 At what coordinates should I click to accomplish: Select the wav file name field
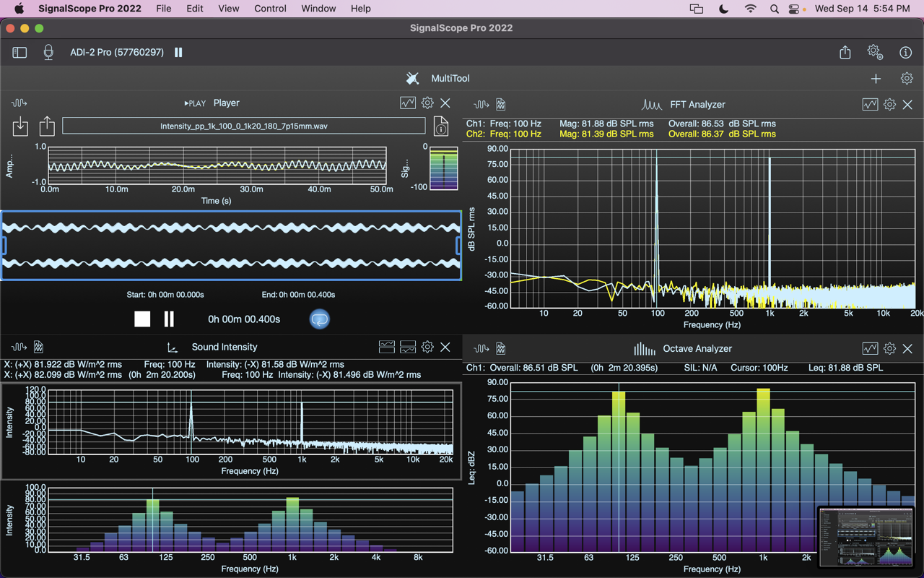tap(244, 126)
